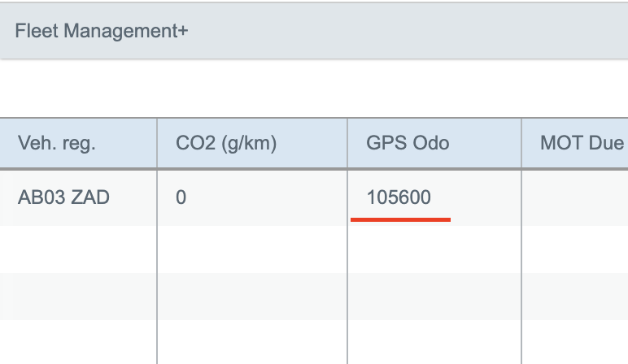Select the empty GPS Odo cell in fourth row
The image size is (628, 364).
coord(434,342)
